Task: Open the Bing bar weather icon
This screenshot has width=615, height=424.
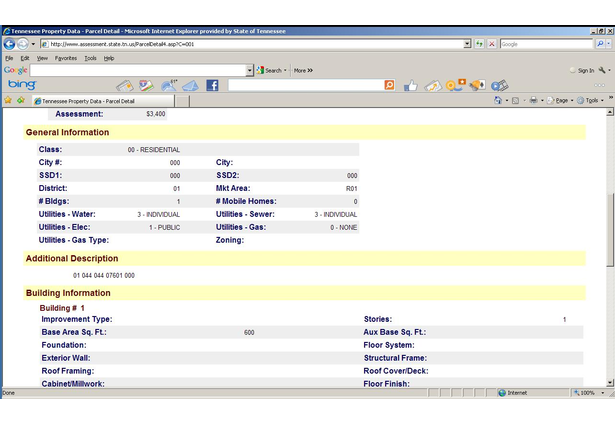Action: pyautogui.click(x=169, y=85)
